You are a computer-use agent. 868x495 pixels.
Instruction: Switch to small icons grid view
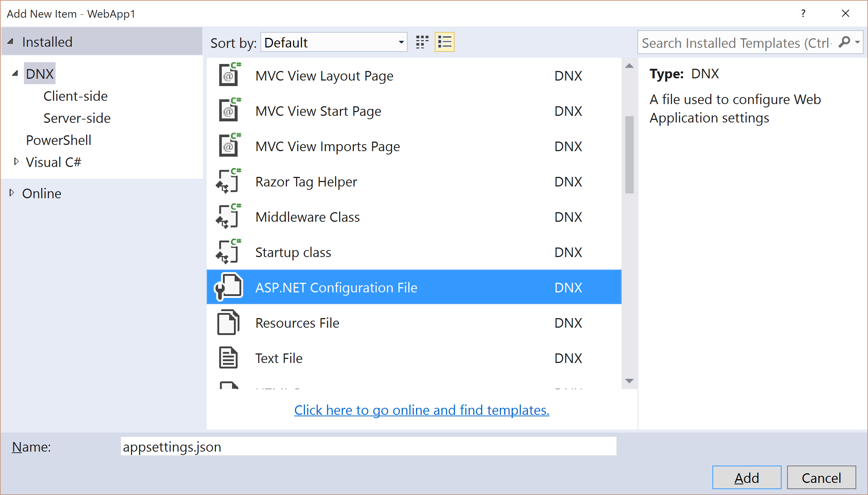click(422, 42)
